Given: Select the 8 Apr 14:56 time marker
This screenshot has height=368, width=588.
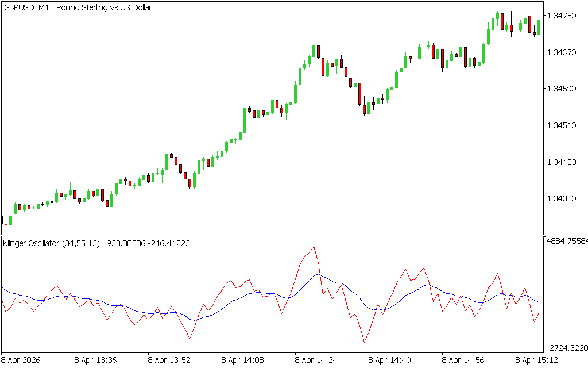Looking at the screenshot, I should click(463, 360).
